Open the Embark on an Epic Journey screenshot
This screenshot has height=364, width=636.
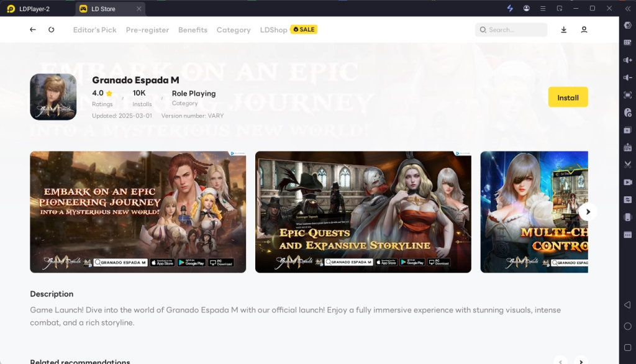pyautogui.click(x=138, y=212)
